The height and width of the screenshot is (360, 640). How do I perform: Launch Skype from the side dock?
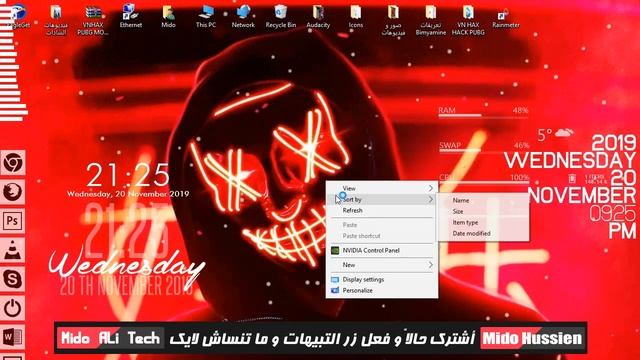[x=12, y=279]
